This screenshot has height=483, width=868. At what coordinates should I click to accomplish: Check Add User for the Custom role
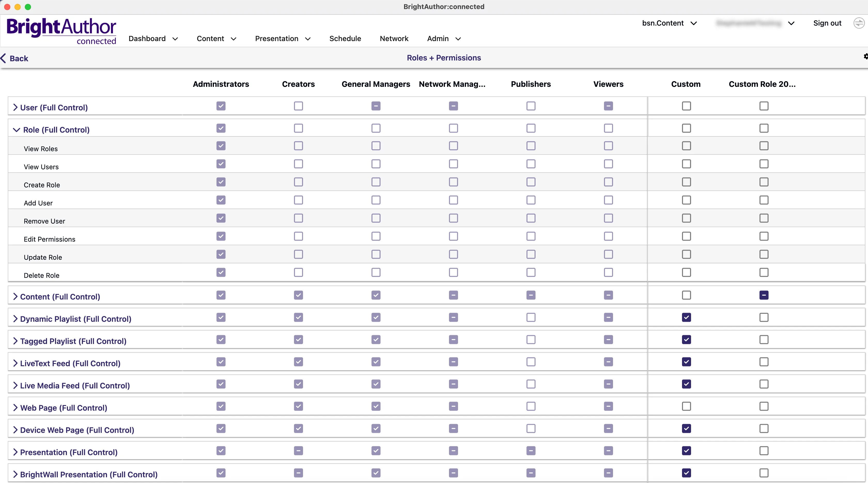(x=686, y=200)
